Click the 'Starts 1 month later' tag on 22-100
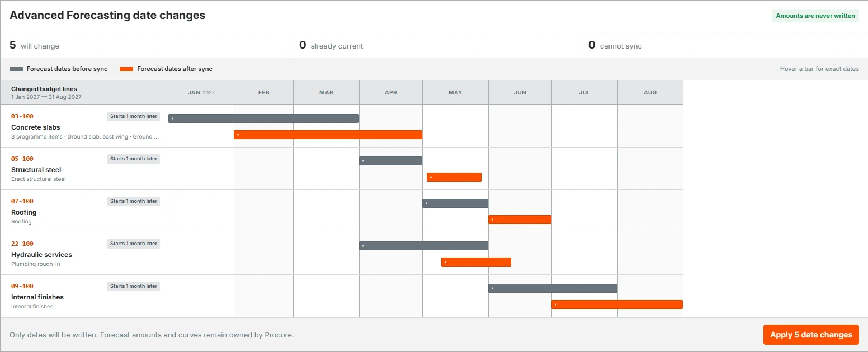868x352 pixels. [134, 244]
